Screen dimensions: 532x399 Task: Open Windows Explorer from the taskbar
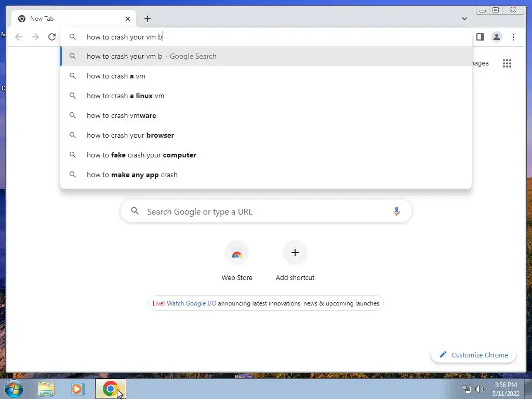tap(46, 389)
